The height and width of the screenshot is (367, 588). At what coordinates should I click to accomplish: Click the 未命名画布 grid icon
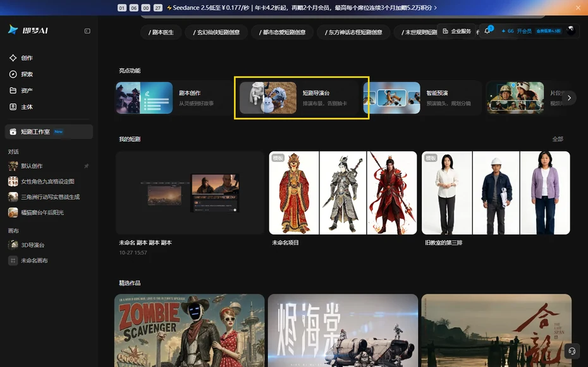point(13,261)
